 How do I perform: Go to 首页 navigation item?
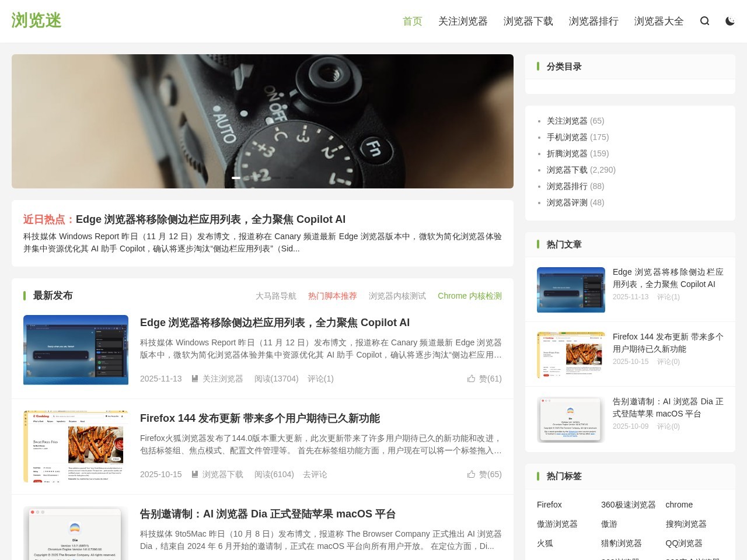click(413, 21)
